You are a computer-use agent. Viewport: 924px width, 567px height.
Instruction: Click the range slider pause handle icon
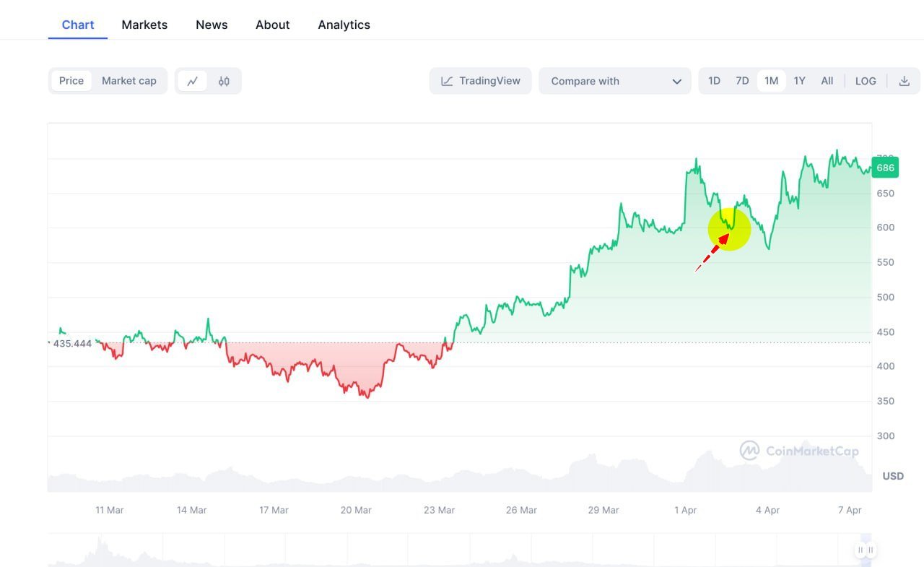click(x=865, y=550)
